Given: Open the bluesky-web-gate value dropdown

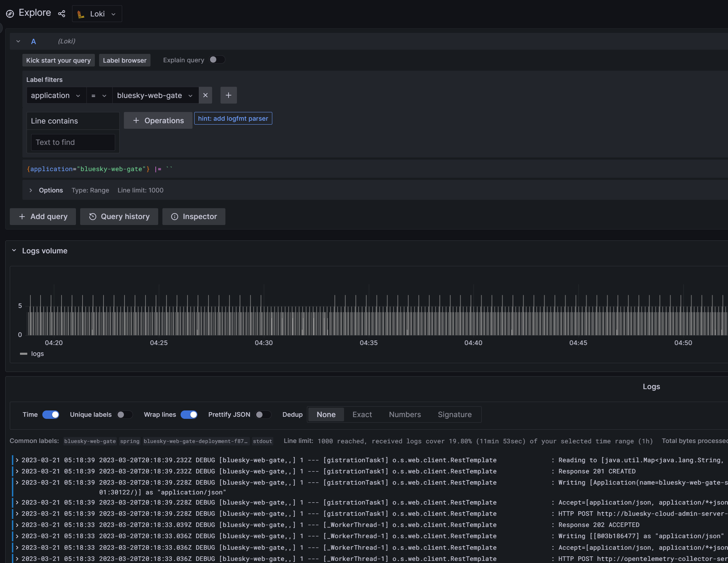Looking at the screenshot, I should click(155, 95).
